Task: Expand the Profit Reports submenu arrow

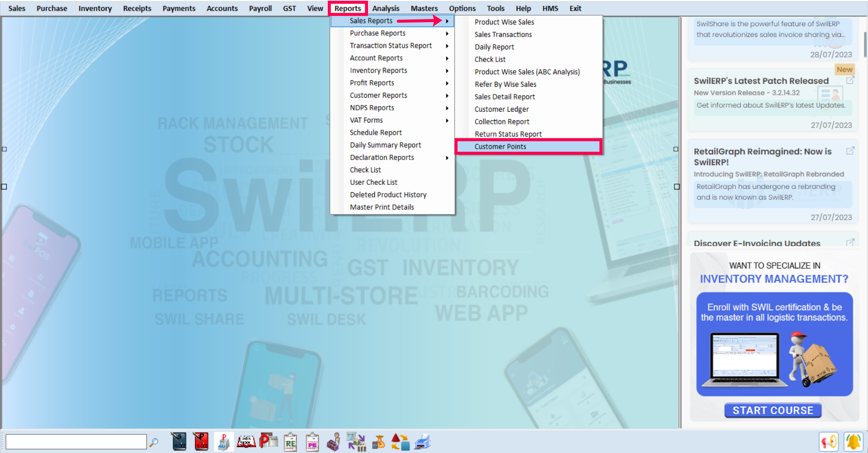Action: [447, 83]
